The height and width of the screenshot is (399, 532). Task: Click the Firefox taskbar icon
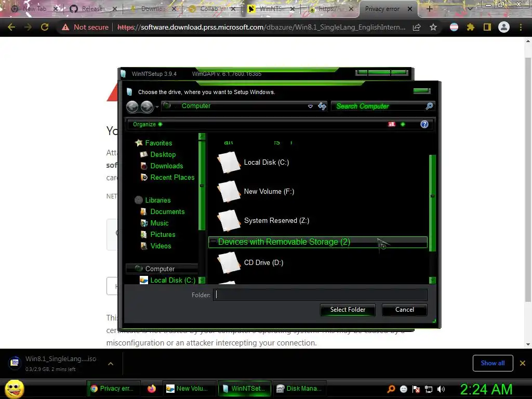pyautogui.click(x=152, y=389)
